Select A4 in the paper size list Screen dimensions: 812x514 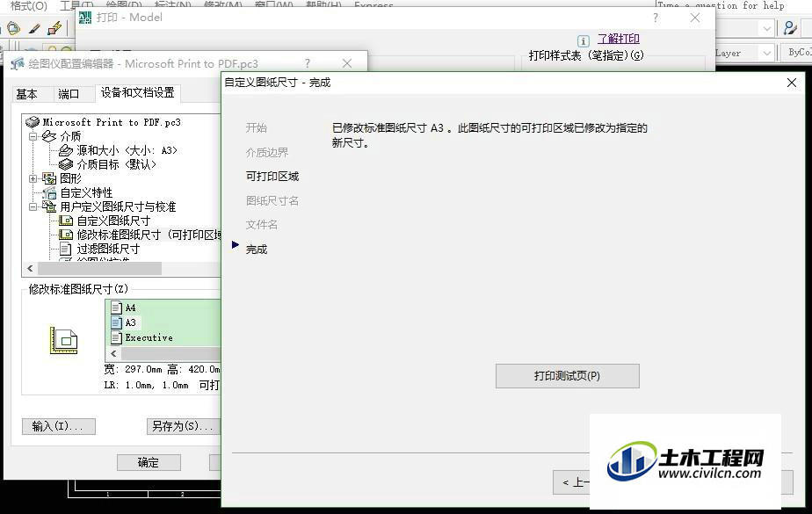130,308
